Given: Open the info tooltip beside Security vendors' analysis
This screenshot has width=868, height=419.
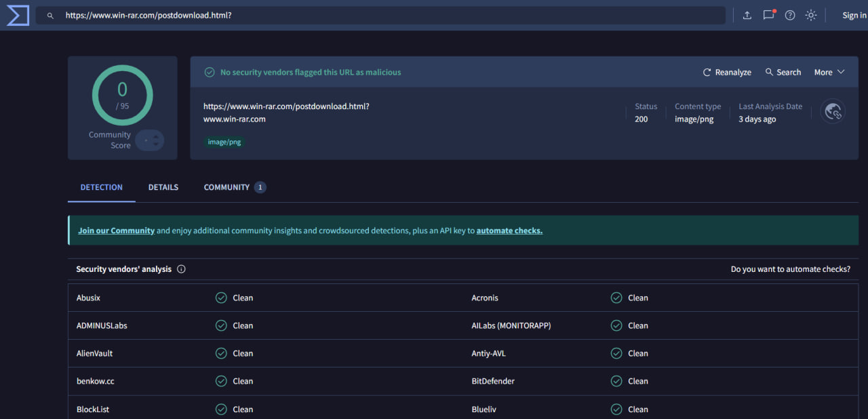Looking at the screenshot, I should click(180, 268).
